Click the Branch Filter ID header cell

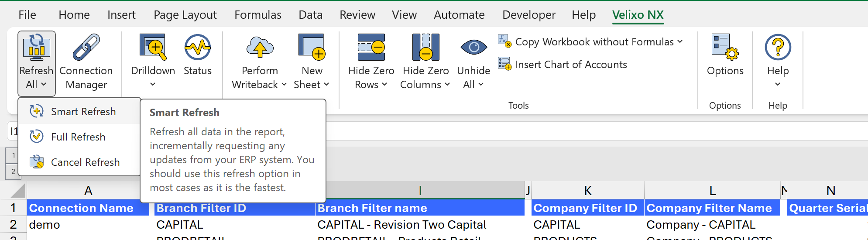pyautogui.click(x=235, y=208)
